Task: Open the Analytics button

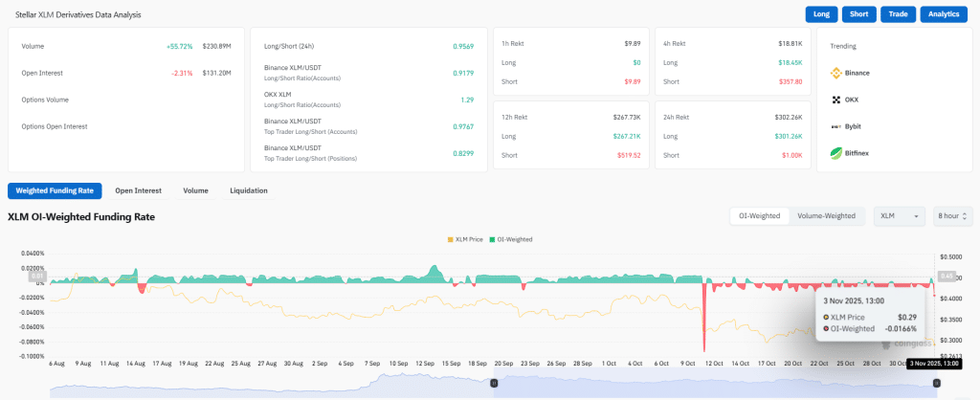Action: click(945, 14)
